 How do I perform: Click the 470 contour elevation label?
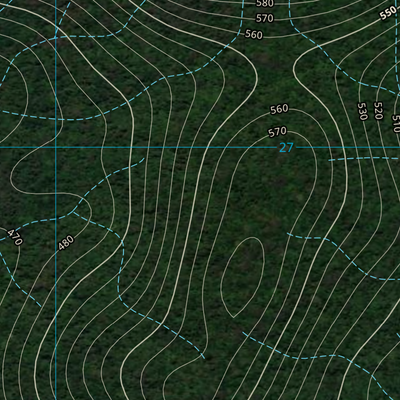pyautogui.click(x=15, y=237)
